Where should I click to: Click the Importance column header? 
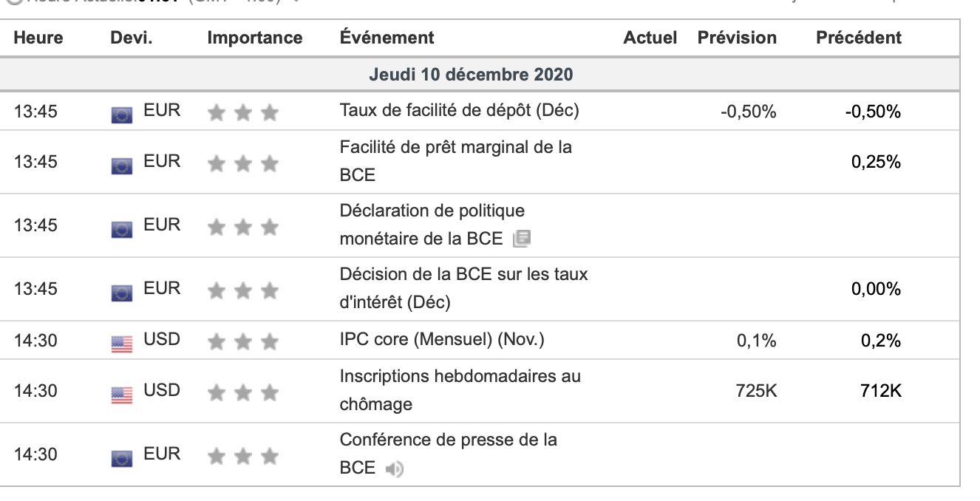coord(254,38)
